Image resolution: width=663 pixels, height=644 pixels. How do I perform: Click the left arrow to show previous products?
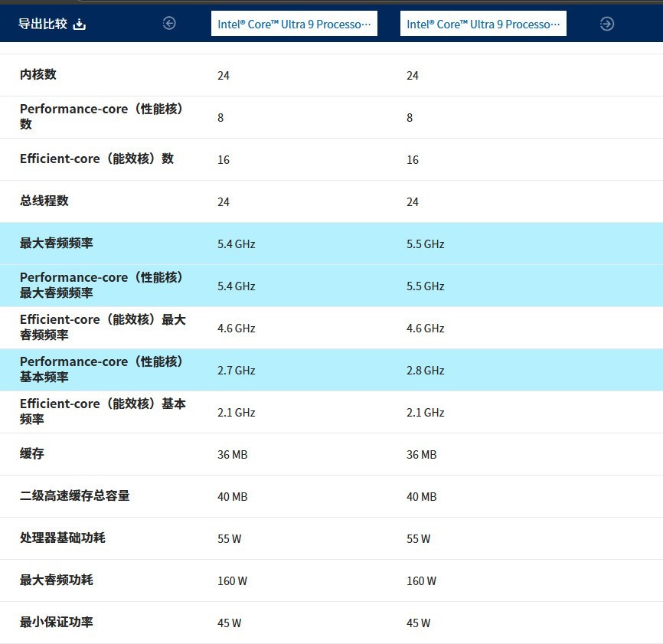[x=169, y=24]
